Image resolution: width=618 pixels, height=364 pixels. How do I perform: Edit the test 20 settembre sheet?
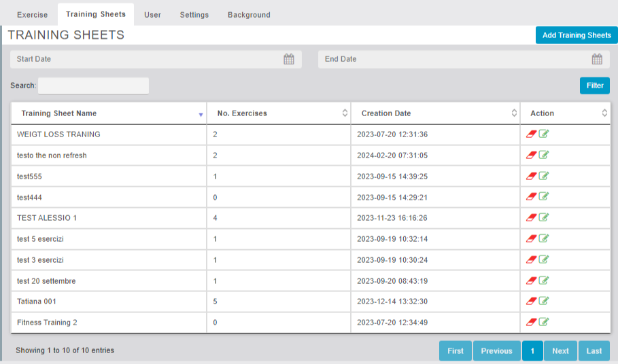(544, 280)
